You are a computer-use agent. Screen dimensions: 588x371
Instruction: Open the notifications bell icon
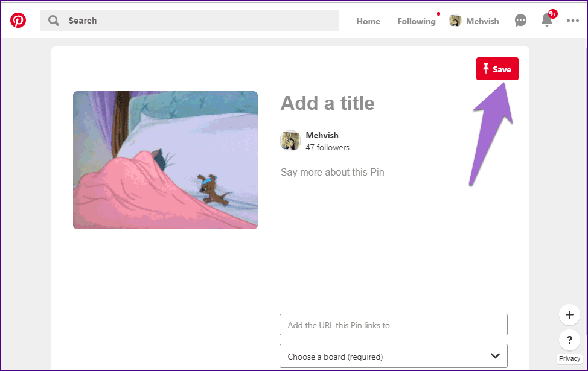(x=547, y=21)
